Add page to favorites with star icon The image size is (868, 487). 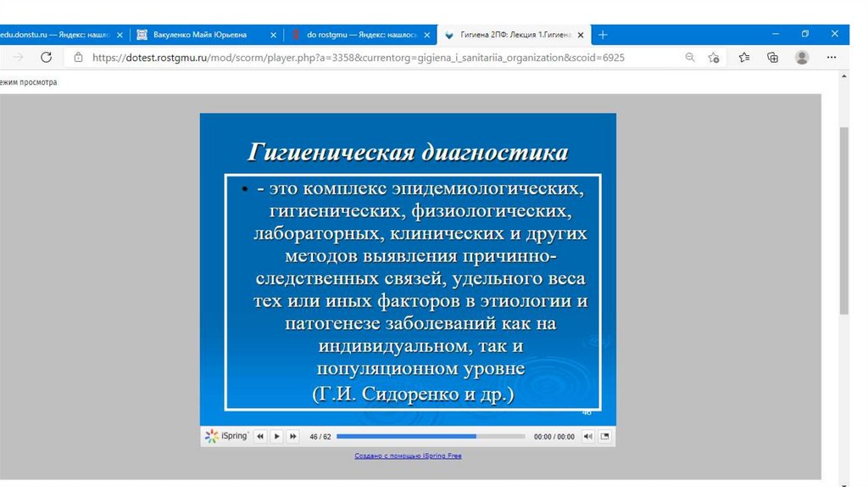pos(714,57)
